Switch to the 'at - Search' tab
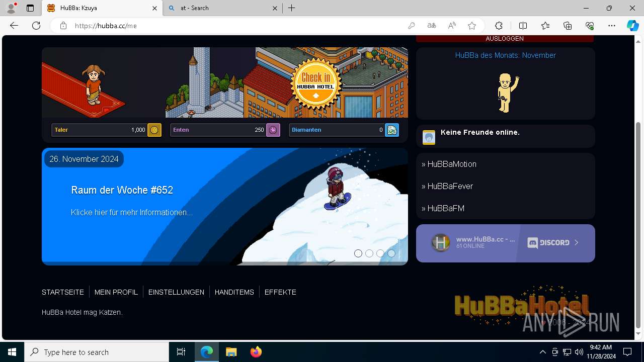Screen dimensions: 644x362 point(221,8)
